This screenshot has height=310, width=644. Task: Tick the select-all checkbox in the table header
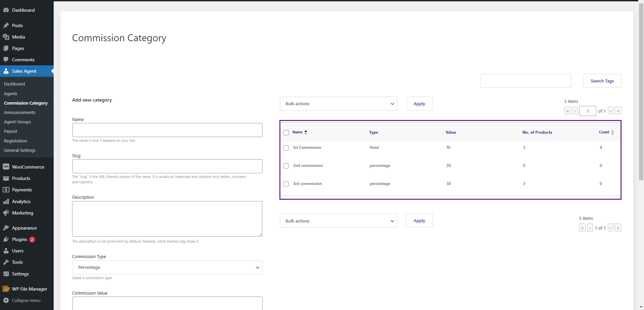[x=286, y=133]
